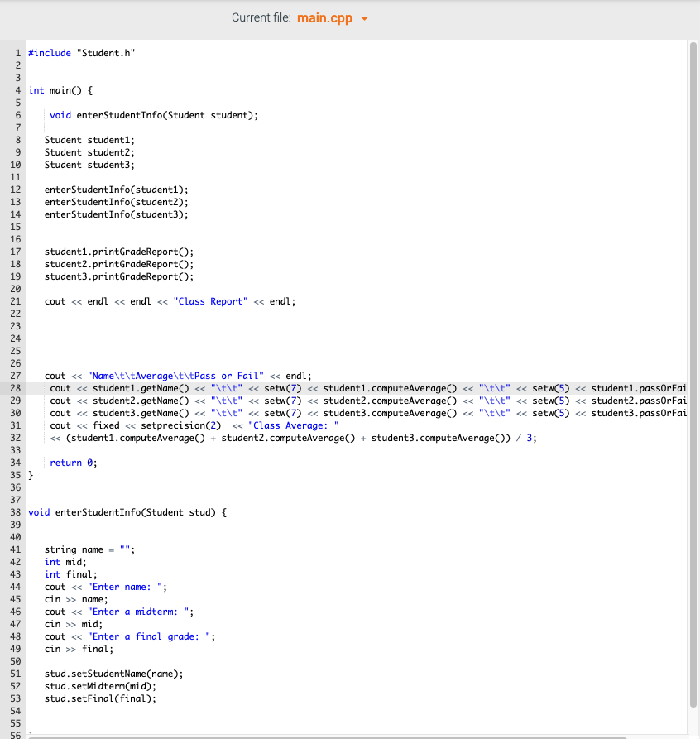Click the 'int final;' declaration

[x=70, y=574]
